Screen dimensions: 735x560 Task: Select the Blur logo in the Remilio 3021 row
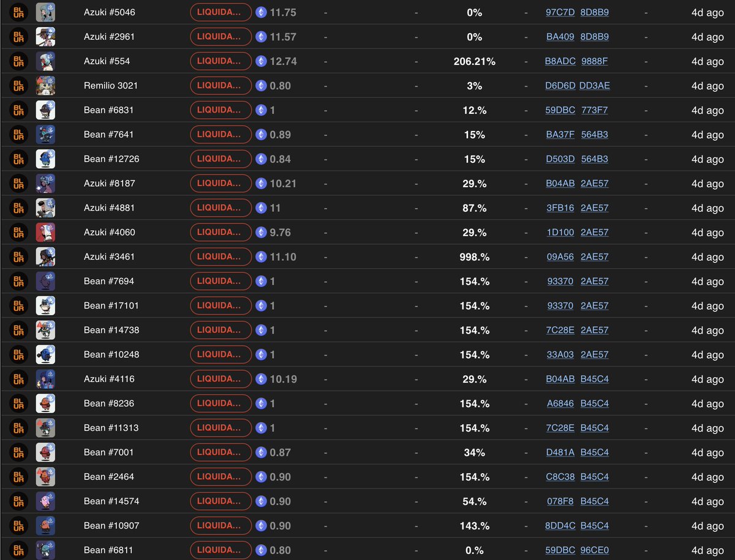18,86
